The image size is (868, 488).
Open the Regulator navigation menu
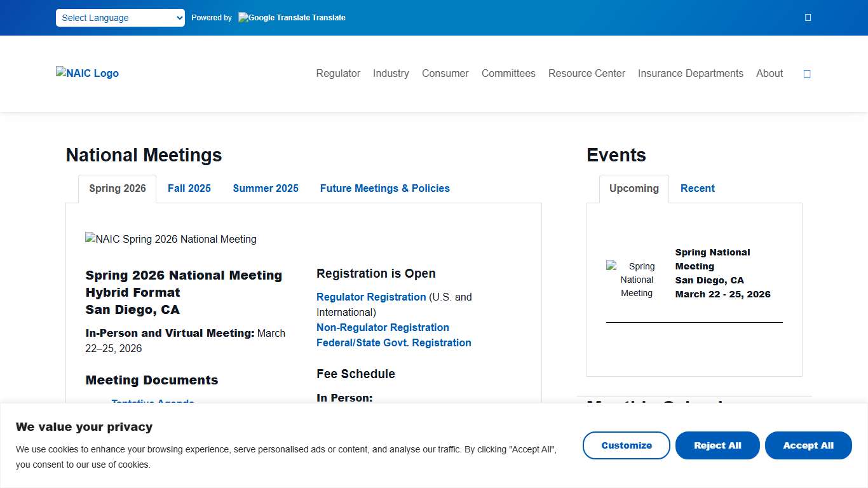[338, 73]
